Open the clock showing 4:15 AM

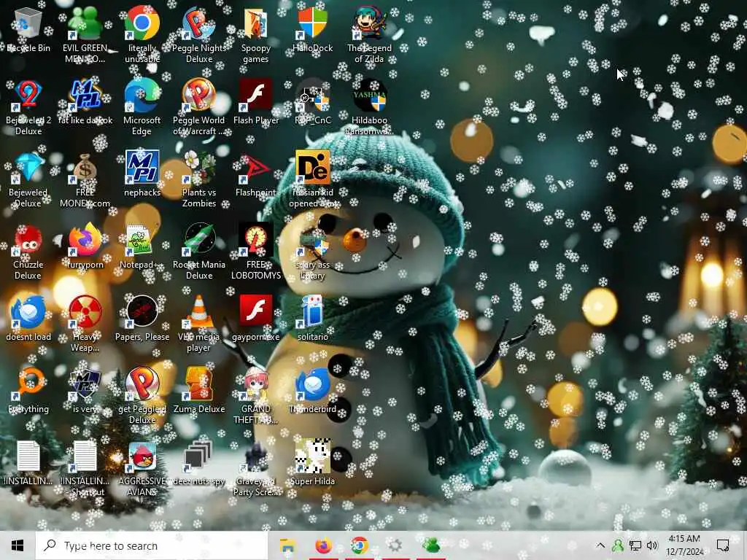[x=684, y=545]
